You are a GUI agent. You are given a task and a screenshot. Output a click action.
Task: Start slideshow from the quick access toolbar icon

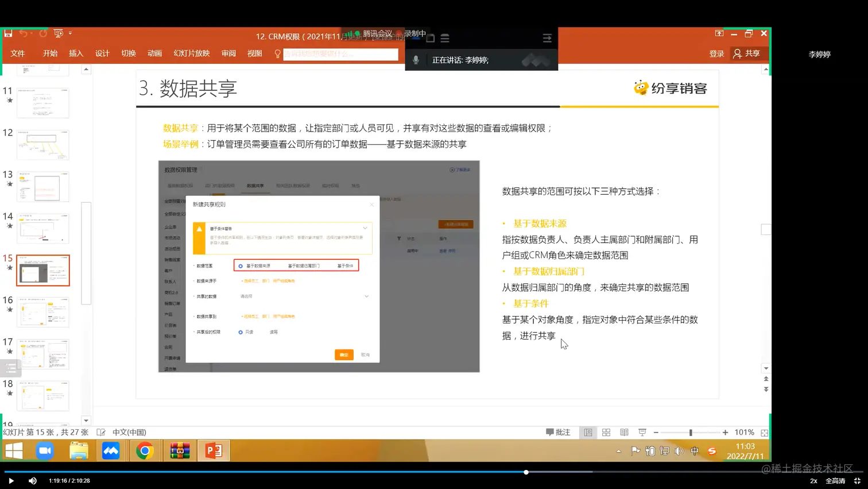pyautogui.click(x=58, y=33)
